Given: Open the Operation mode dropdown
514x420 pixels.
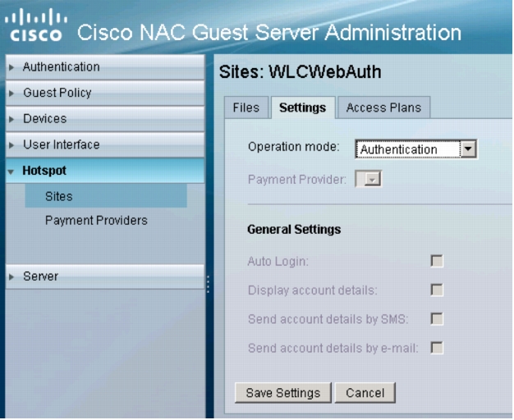Looking at the screenshot, I should [415, 149].
